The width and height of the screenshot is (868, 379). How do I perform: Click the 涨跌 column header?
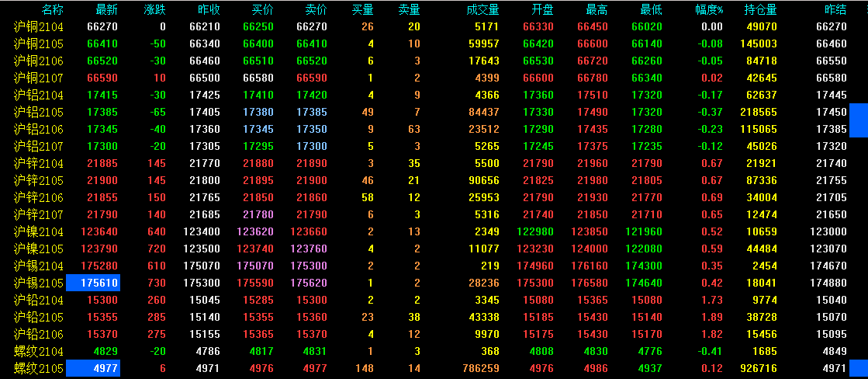[154, 9]
